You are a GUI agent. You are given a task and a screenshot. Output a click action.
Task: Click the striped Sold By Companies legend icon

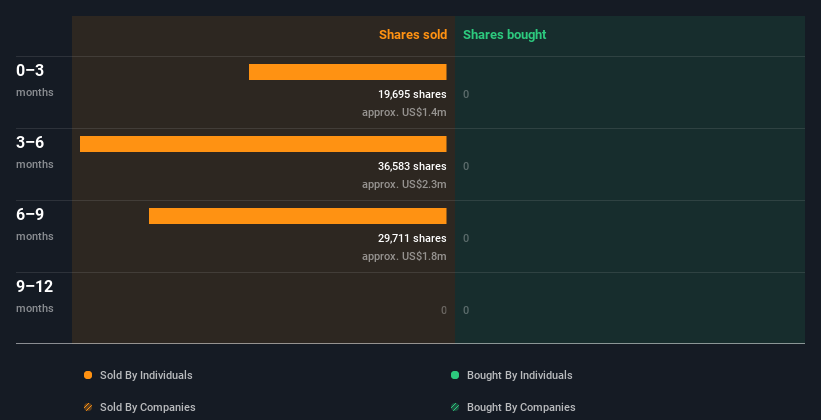[88, 407]
